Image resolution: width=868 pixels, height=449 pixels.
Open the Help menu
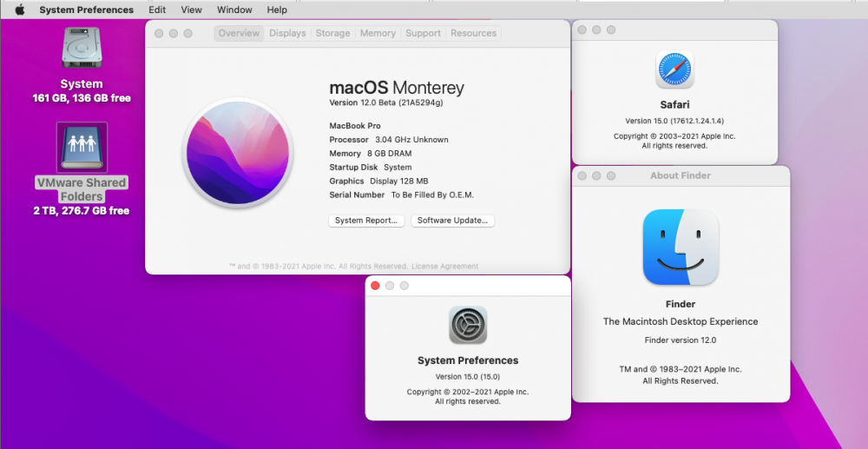point(277,10)
